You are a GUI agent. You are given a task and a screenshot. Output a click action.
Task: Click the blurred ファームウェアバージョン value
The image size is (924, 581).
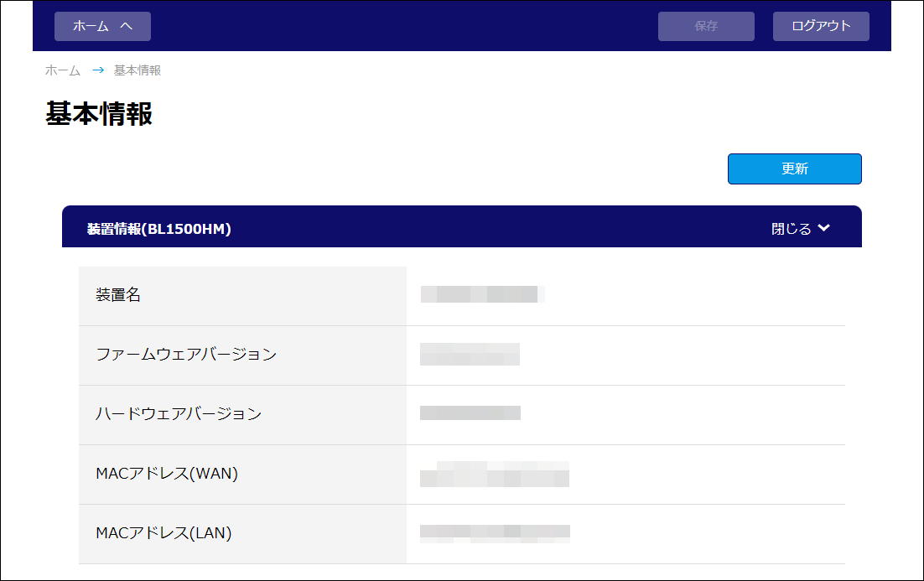click(x=470, y=354)
